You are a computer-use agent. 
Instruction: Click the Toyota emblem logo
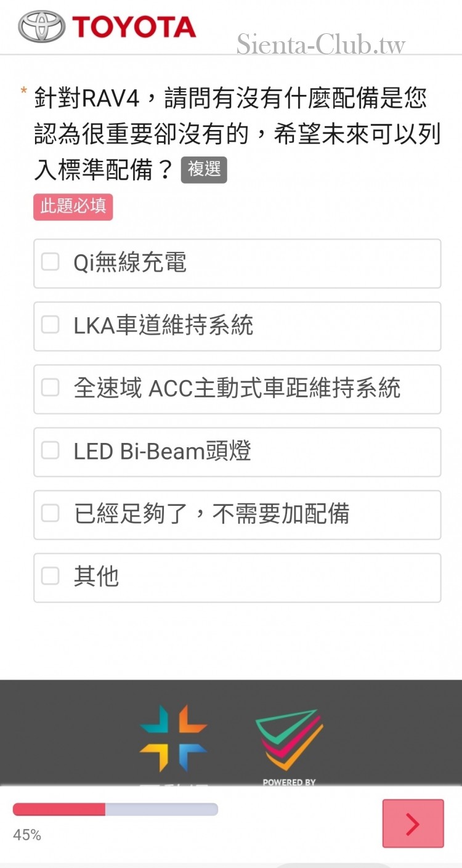coord(41,26)
